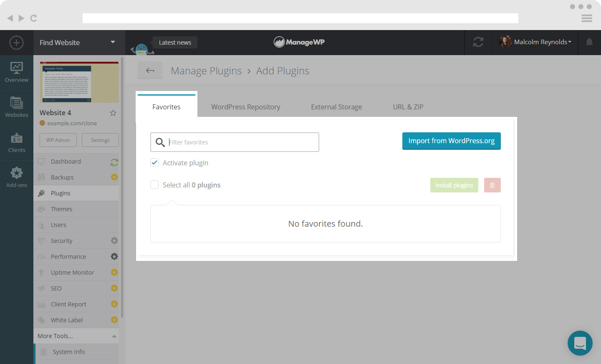Open Malcolm Reynolds user menu

[535, 42]
